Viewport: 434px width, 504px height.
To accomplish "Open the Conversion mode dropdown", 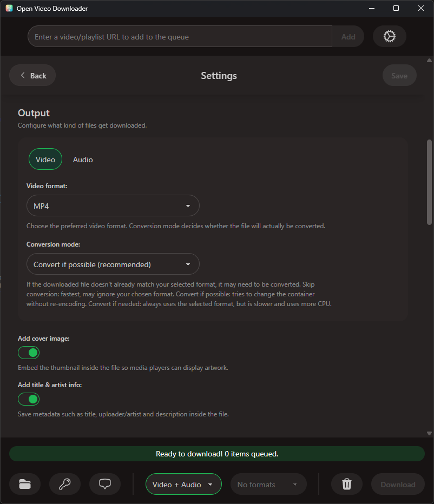I will (x=113, y=264).
